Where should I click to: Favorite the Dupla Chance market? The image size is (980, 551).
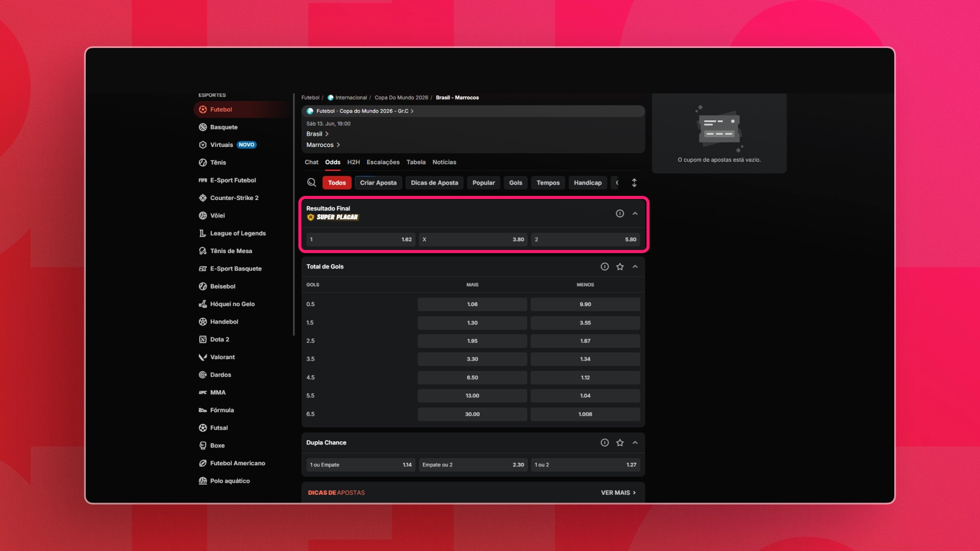coord(620,443)
